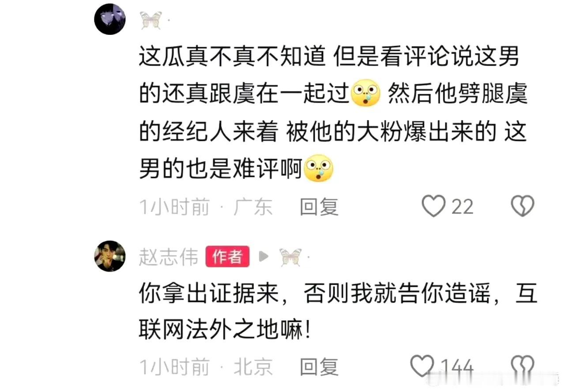The image size is (565, 392).
Task: Open avatar beside 赵志伟 username
Action: coord(110,256)
